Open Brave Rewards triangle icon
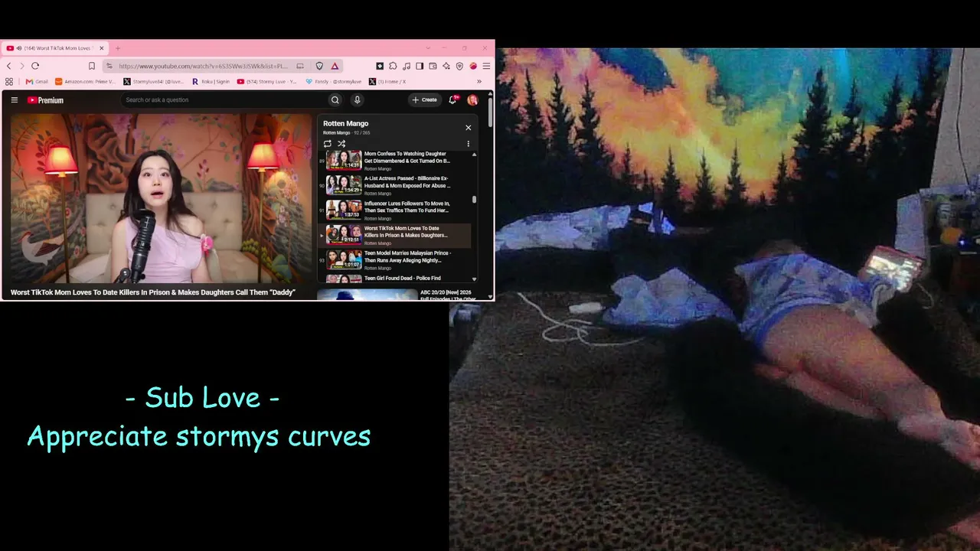 tap(335, 66)
